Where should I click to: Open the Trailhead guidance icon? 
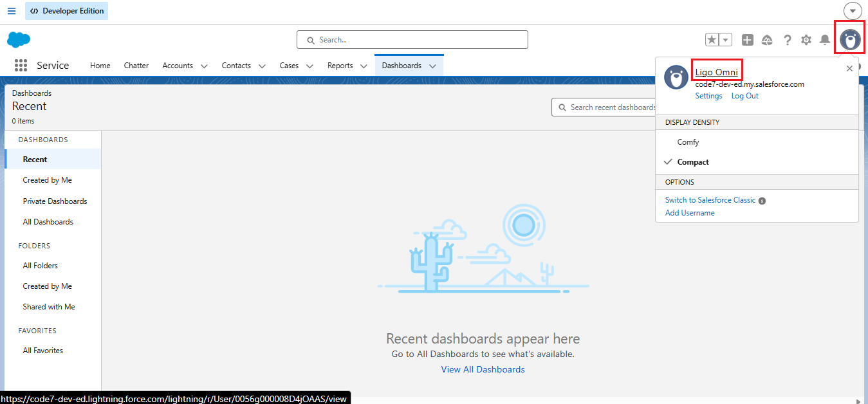tap(767, 40)
